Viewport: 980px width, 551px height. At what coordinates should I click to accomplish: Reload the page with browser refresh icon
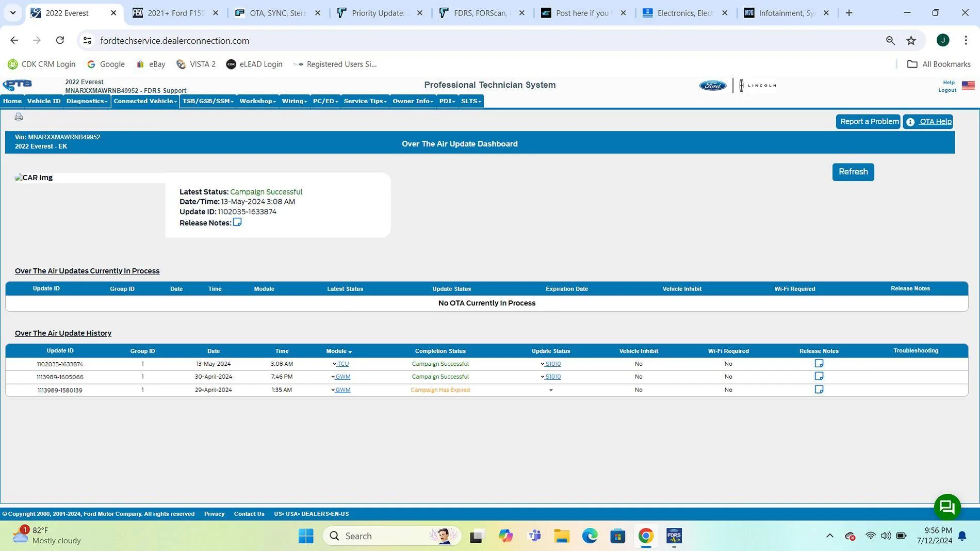coord(60,40)
